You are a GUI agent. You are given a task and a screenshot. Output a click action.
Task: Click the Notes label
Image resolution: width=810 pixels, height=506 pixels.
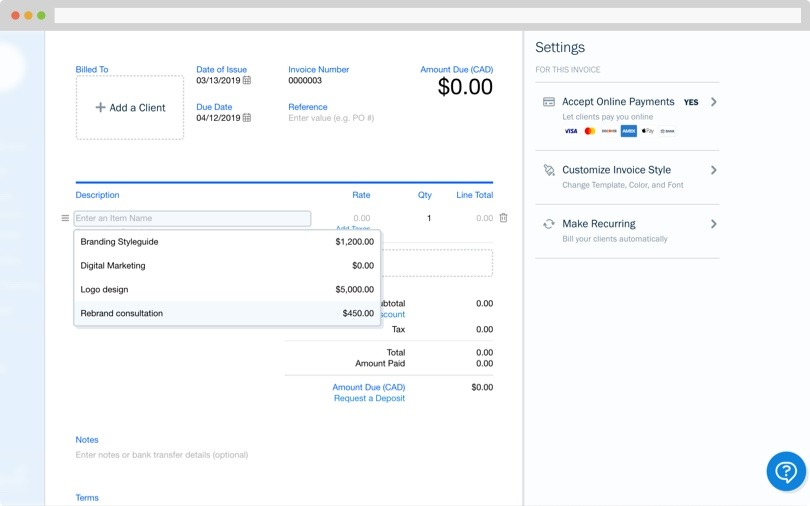click(87, 440)
